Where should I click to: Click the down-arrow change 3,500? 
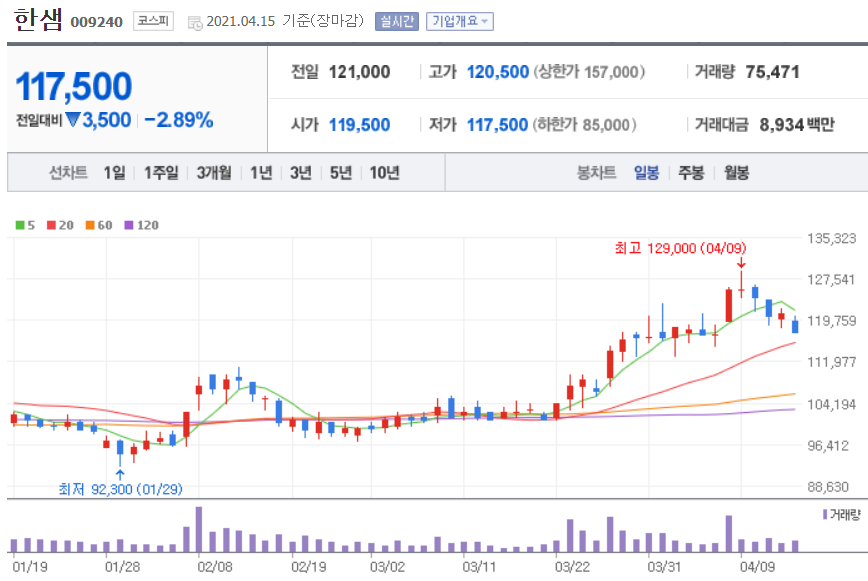(x=99, y=120)
